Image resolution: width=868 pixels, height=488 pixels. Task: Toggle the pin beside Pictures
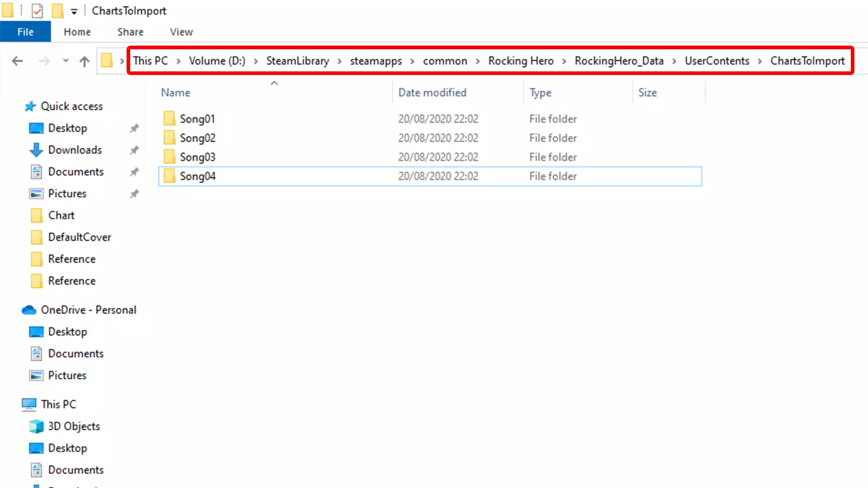tap(134, 194)
